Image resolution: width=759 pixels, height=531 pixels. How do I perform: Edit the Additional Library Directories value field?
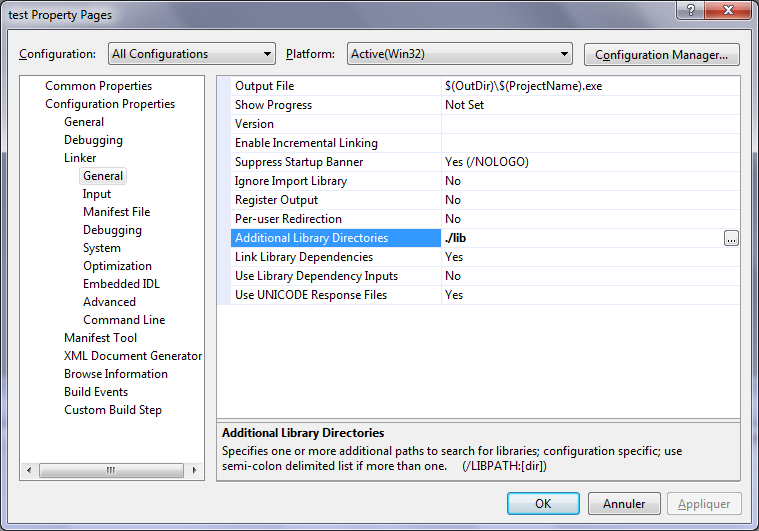click(x=580, y=238)
